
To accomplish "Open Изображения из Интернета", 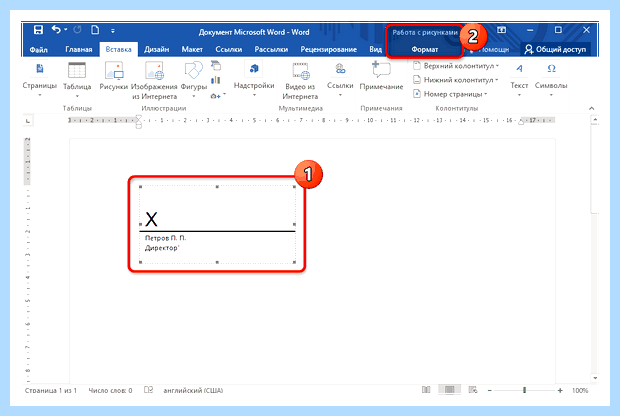I will point(154,80).
